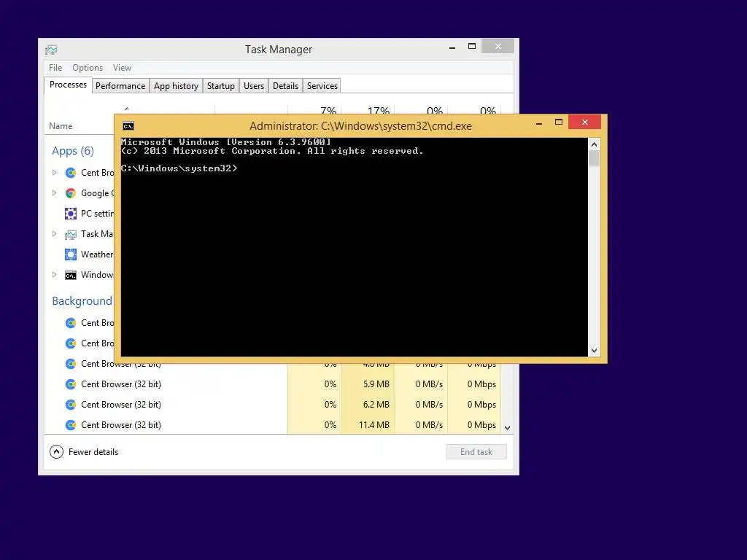The width and height of the screenshot is (747, 560).
Task: Switch to the Startup tab
Action: click(x=220, y=86)
